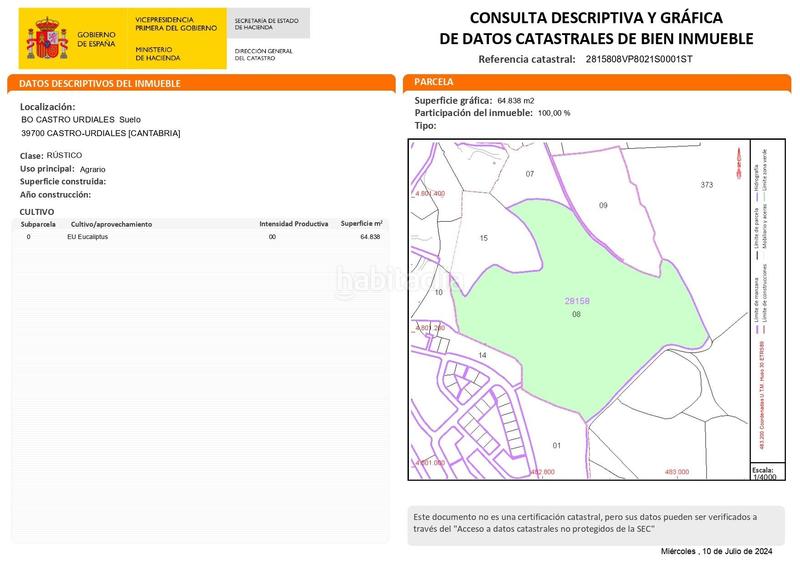Viewport: 800px width, 565px height.
Task: Click the block number 28158 label
Action: coord(577,300)
